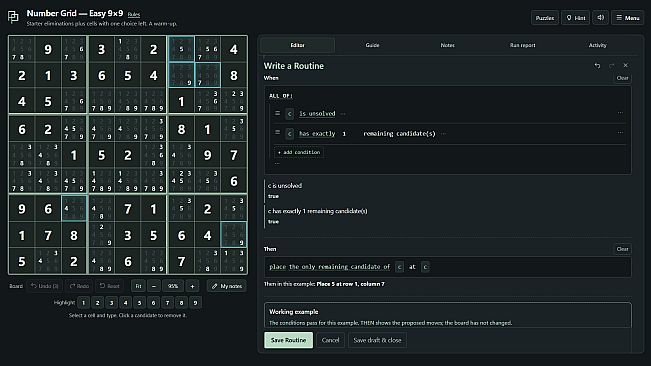Switch to the Activity tab
Viewport: 651px width, 366px height.
[x=597, y=45]
